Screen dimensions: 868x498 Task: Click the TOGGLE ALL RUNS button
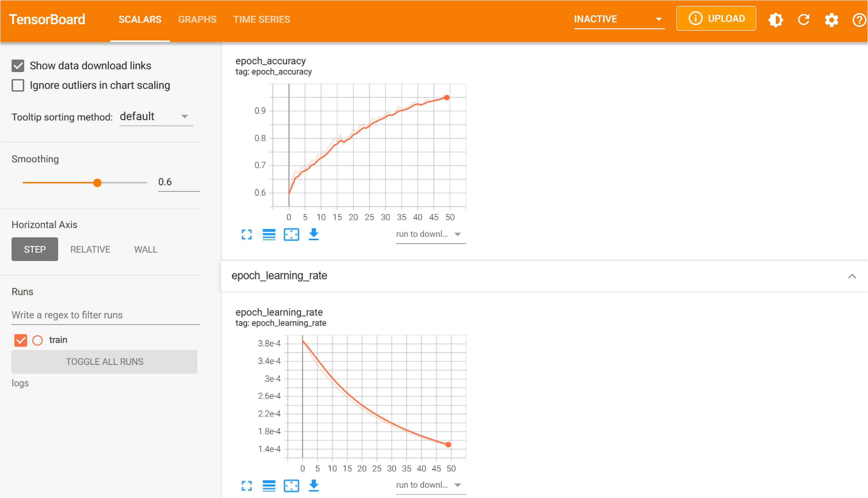point(104,362)
